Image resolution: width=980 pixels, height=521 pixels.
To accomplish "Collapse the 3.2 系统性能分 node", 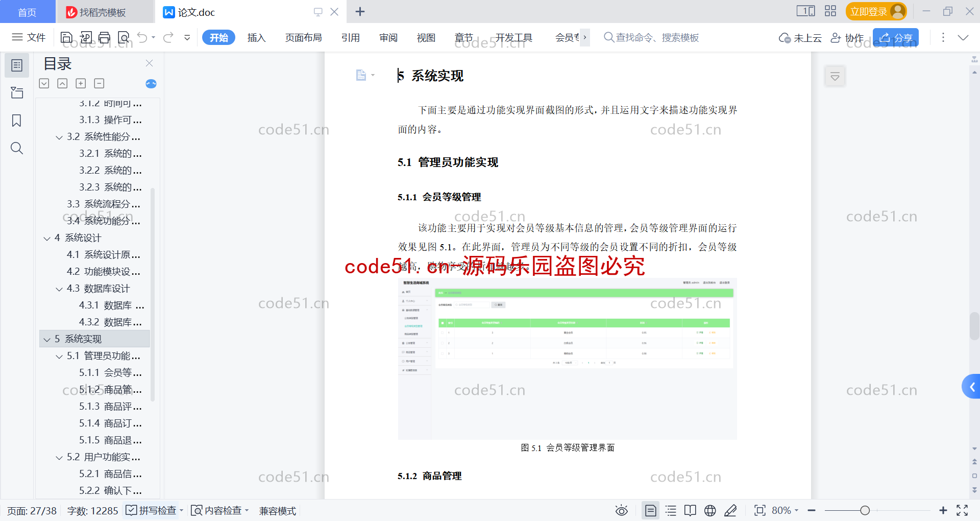I will click(59, 137).
